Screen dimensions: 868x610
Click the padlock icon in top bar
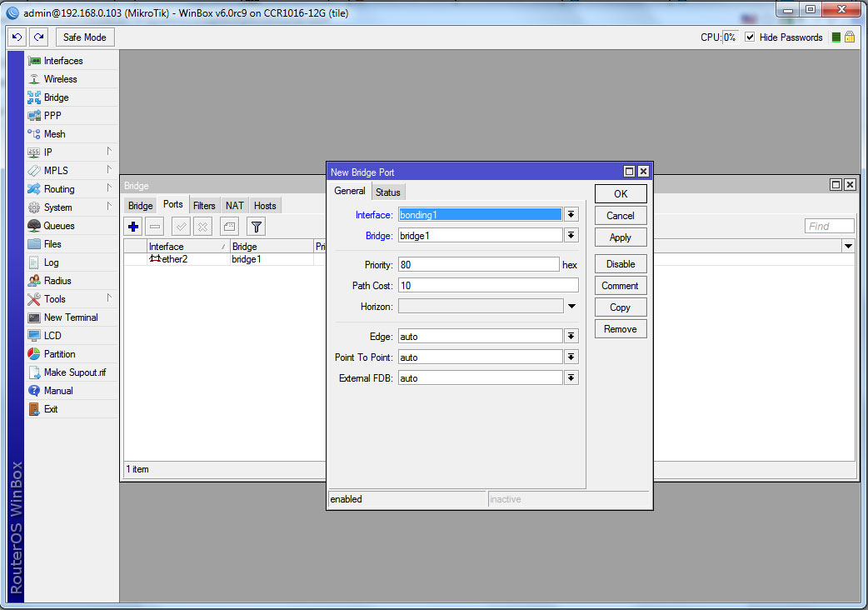coord(850,37)
